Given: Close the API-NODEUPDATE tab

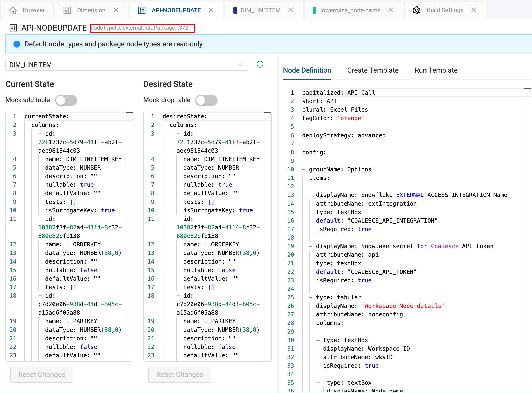Looking at the screenshot, I should coord(211,10).
